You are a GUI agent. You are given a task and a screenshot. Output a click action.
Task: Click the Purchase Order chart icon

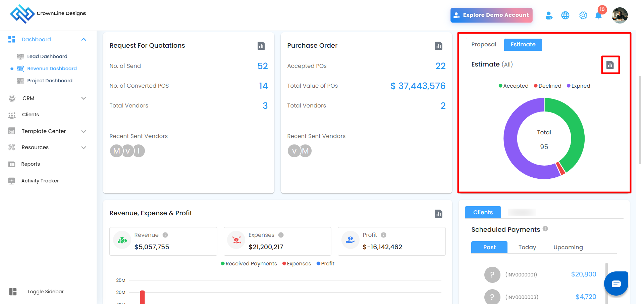pos(438,46)
